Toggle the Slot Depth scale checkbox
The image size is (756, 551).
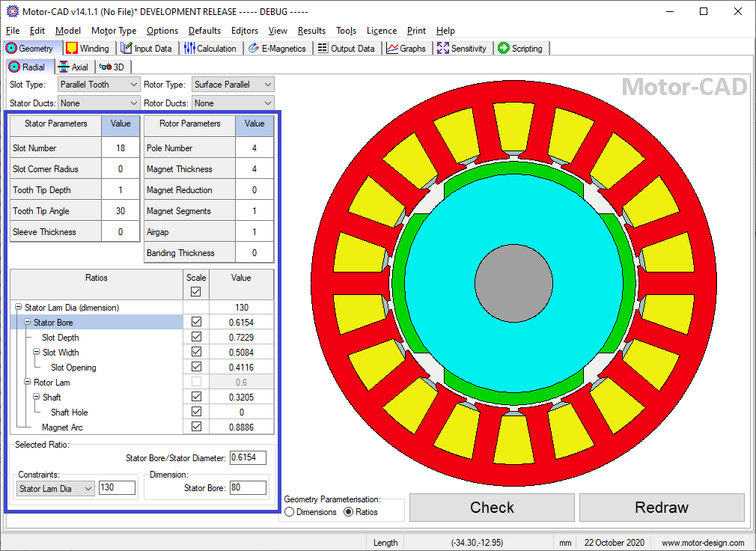[196, 336]
